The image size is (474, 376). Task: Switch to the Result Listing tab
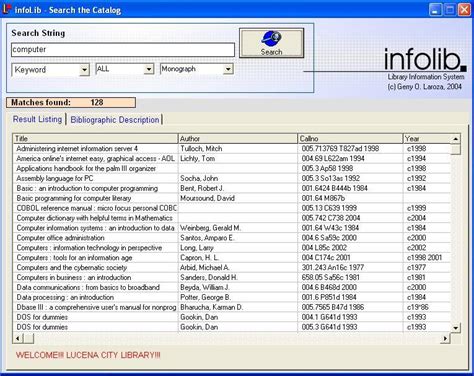(x=37, y=119)
